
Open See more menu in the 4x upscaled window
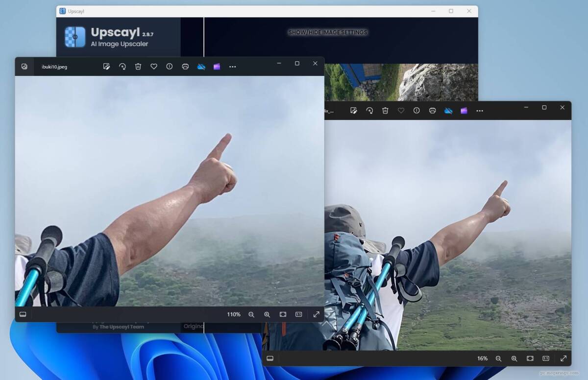480,111
